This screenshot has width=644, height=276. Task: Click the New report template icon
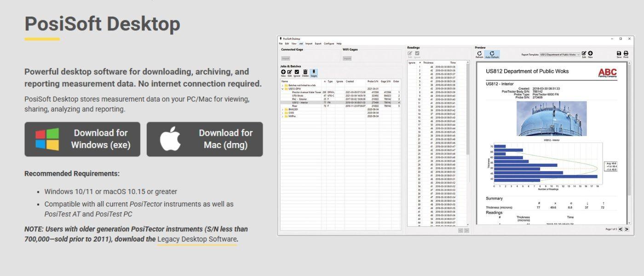click(x=590, y=53)
